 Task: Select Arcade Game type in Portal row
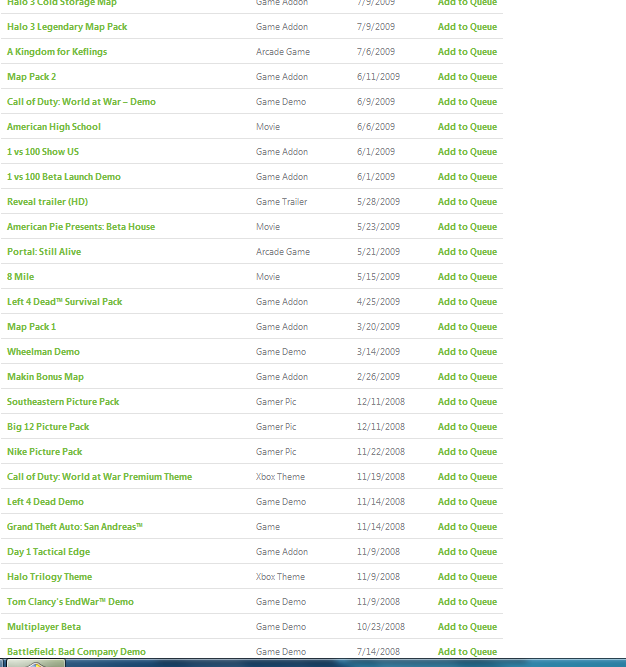[283, 252]
